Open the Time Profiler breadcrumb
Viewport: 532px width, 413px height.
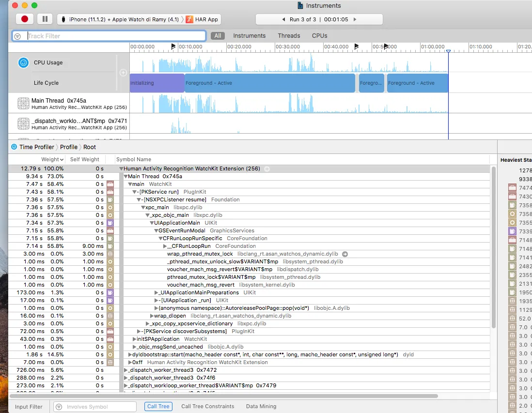point(36,147)
